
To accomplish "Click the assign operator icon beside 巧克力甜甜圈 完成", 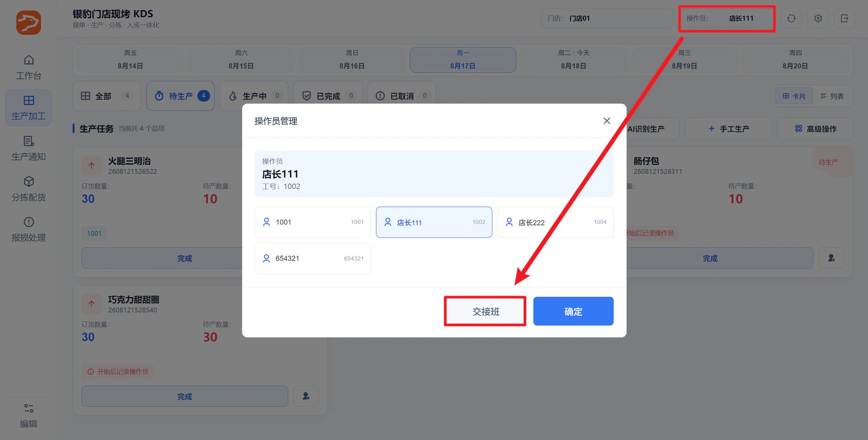I will 306,396.
